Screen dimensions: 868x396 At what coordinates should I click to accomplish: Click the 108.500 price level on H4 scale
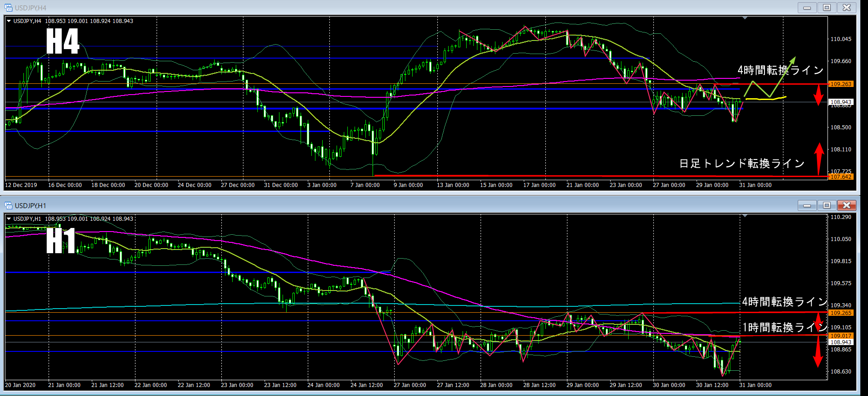click(841, 127)
